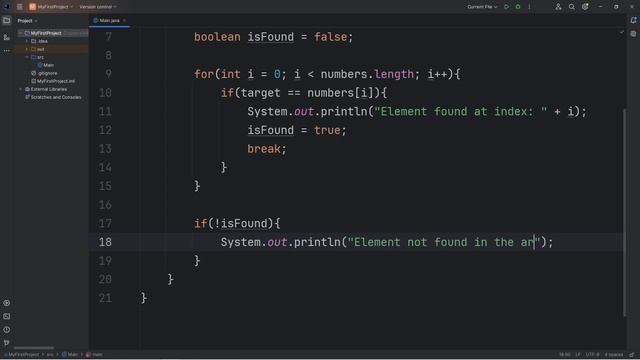Screen dimensions: 640x360
Task: Open More tool windows ellipsis
Action: [7, 51]
